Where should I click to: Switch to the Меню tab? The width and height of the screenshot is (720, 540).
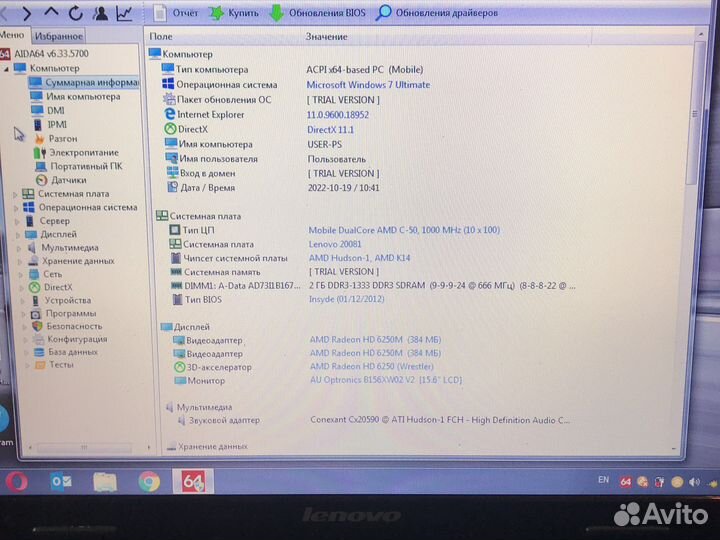pyautogui.click(x=12, y=35)
